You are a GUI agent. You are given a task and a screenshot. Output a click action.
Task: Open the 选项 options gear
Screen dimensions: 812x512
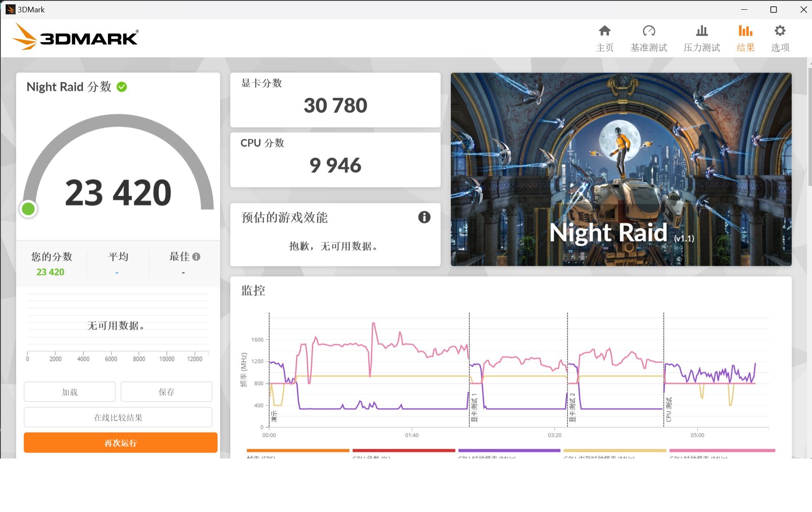pyautogui.click(x=780, y=38)
